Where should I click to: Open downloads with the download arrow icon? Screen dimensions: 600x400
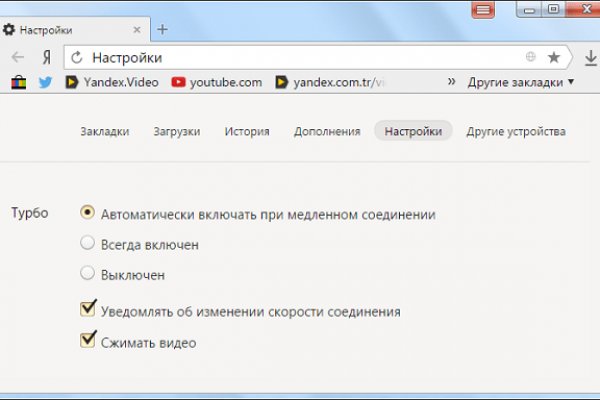point(590,58)
